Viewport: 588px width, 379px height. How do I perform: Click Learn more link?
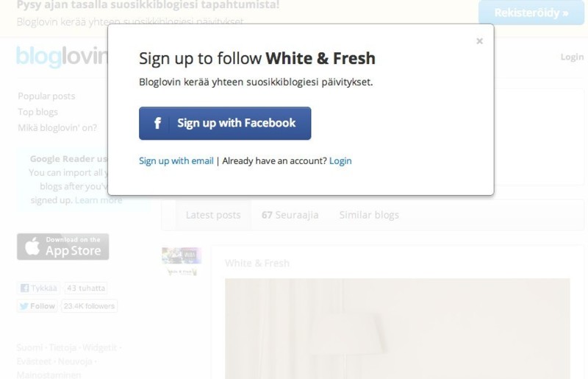point(98,200)
